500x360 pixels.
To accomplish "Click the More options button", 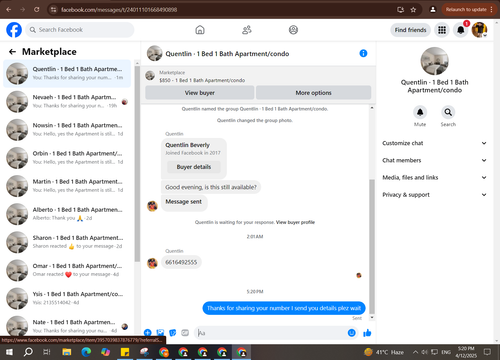I will click(x=313, y=93).
